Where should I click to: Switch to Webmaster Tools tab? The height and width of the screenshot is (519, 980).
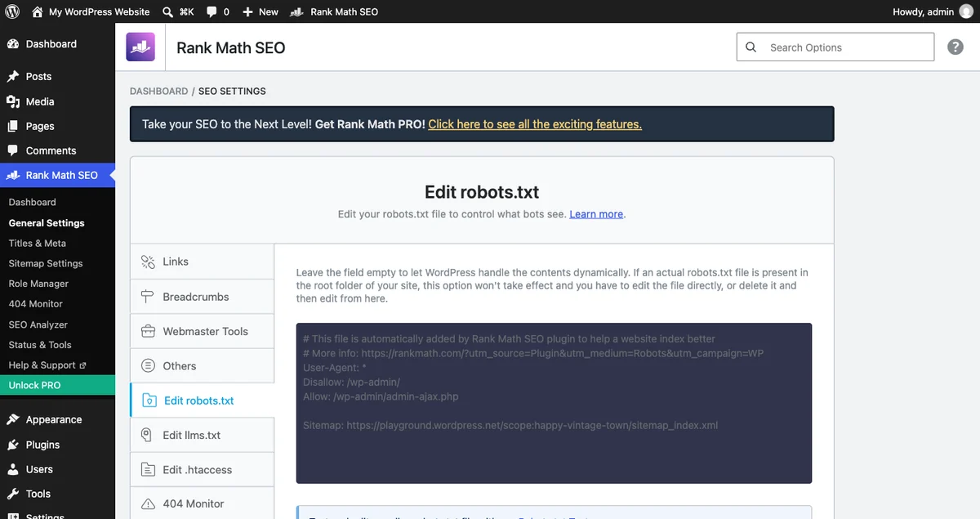coord(203,331)
